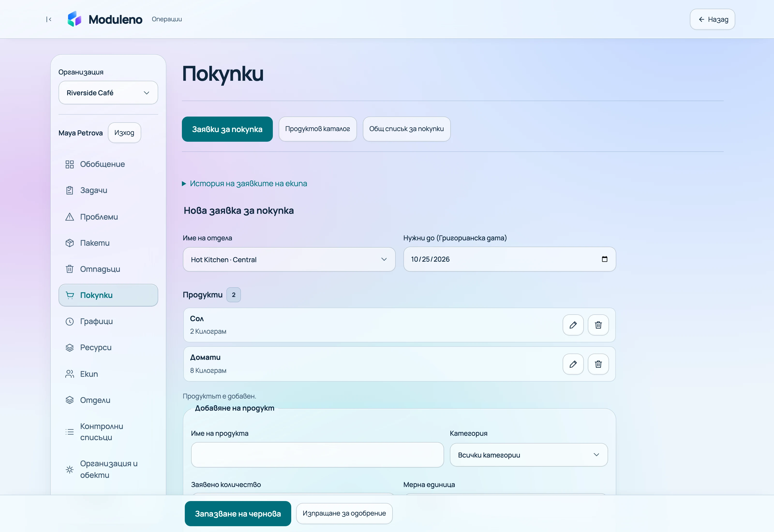Click the 8 Килограм quantity text
Image resolution: width=774 pixels, height=532 pixels.
(x=208, y=370)
